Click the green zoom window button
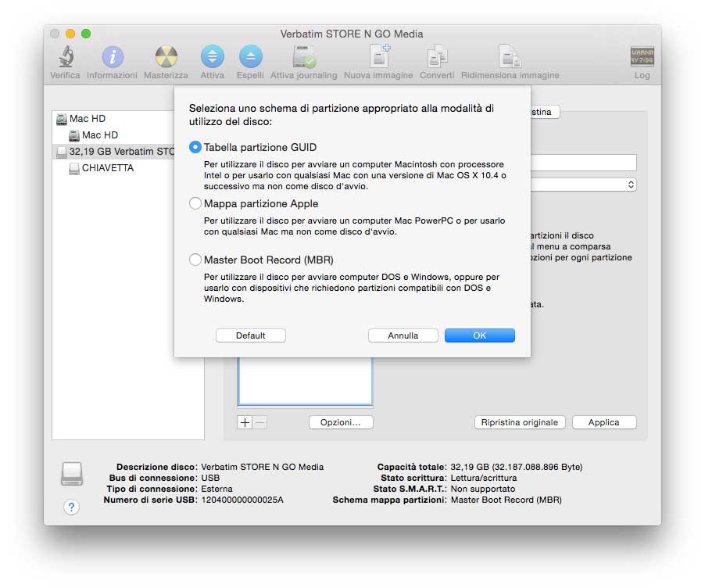Viewport: 705px width, 588px height. [86, 34]
